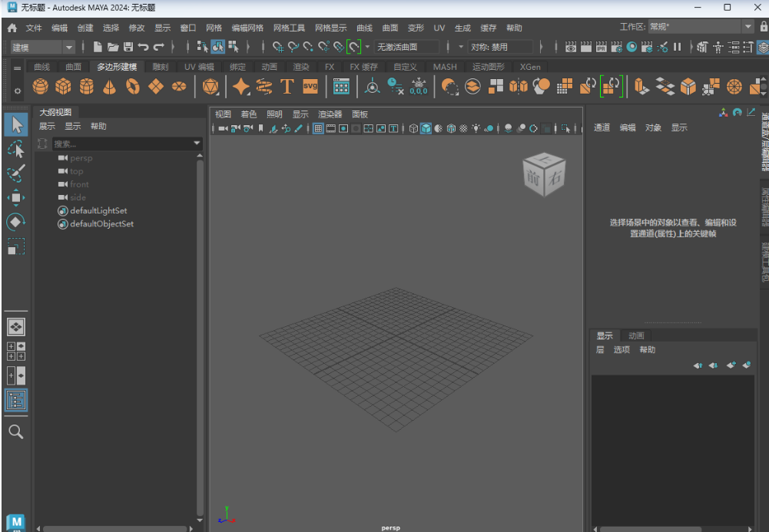
Task: Create an SVG object from the shelf
Action: point(310,86)
